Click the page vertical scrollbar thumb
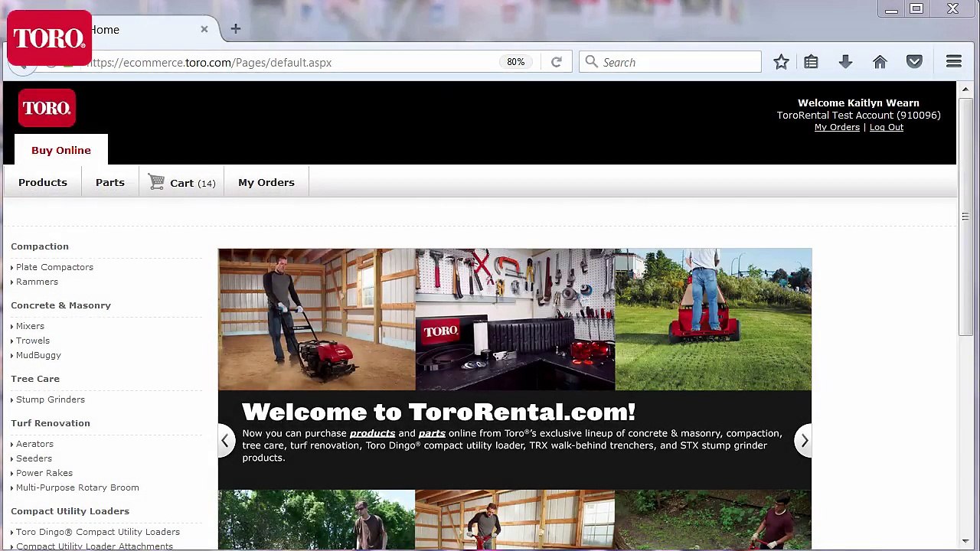The image size is (980, 551). click(x=965, y=216)
